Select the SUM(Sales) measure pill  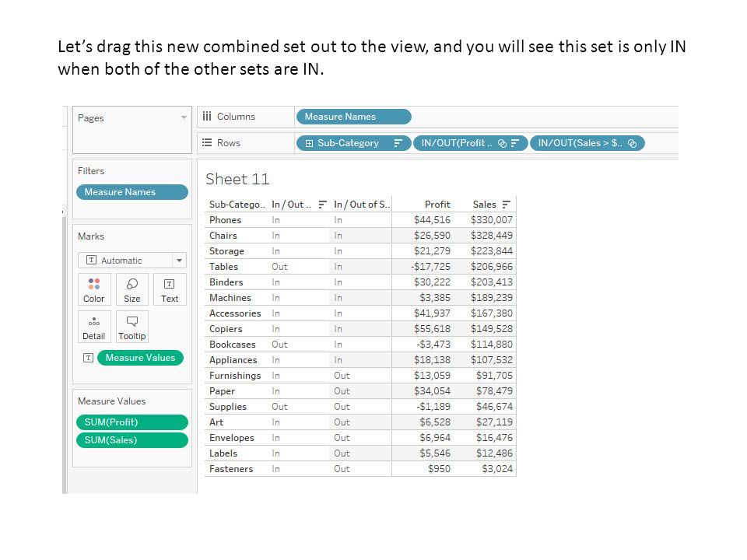(x=132, y=440)
